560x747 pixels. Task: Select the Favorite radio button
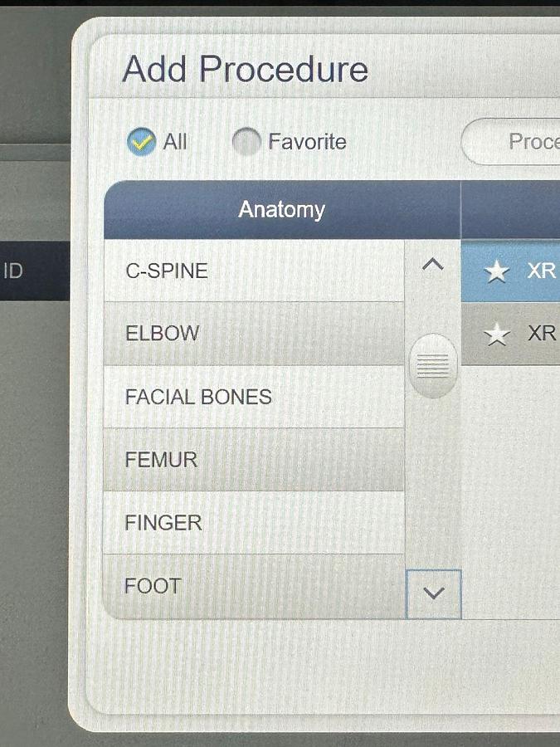click(246, 142)
